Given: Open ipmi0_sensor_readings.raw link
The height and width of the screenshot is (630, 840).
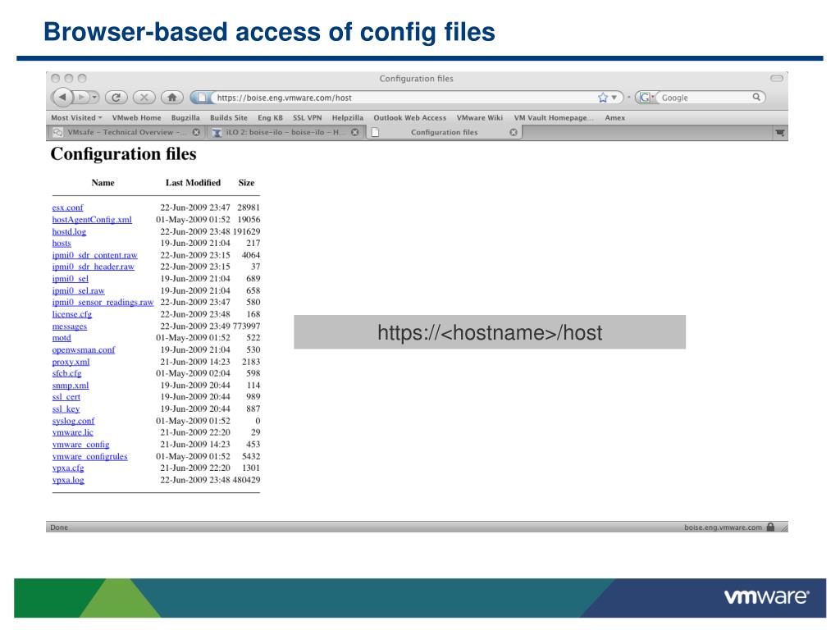Looking at the screenshot, I should pyautogui.click(x=103, y=302).
